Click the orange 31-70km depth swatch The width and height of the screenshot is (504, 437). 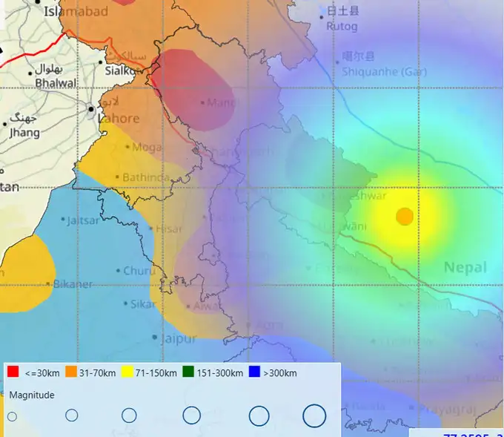coord(73,372)
